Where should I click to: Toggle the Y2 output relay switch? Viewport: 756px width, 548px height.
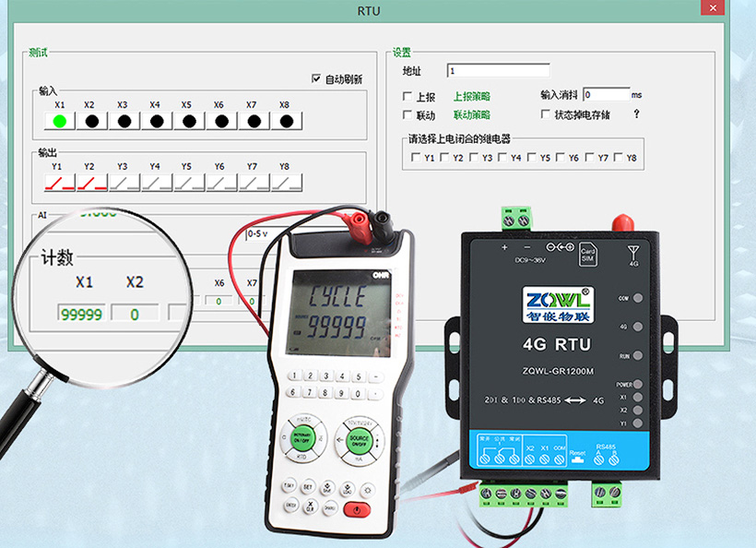pos(90,183)
